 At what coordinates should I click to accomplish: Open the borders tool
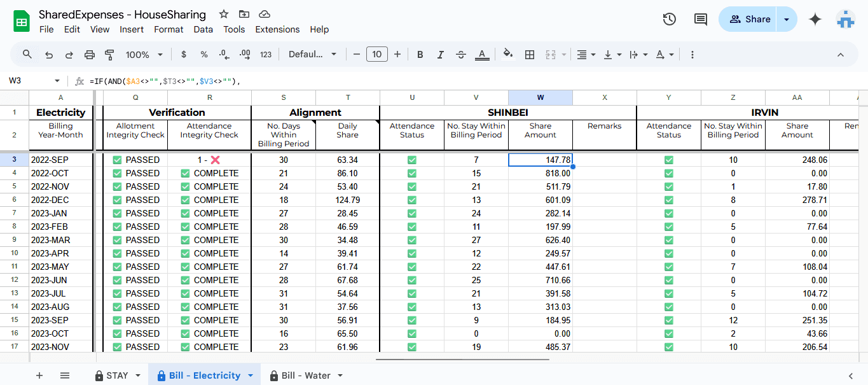(x=529, y=55)
